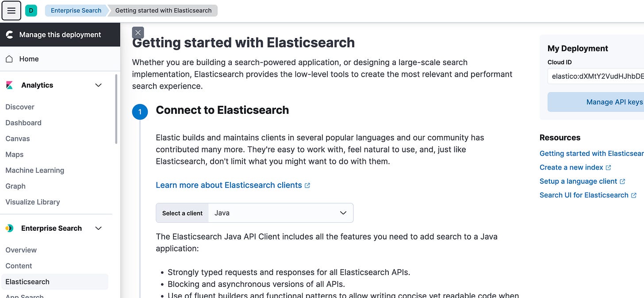Image resolution: width=644 pixels, height=298 pixels.
Task: Open Graph in the sidebar
Action: point(15,186)
